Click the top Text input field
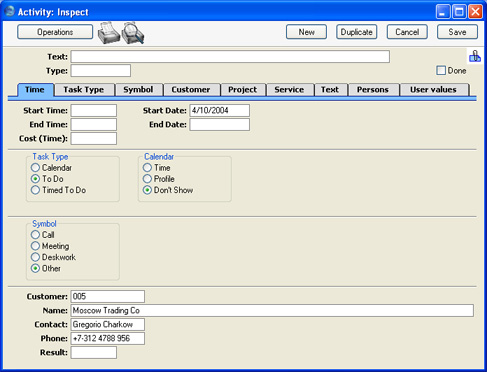487x372 pixels. (230, 57)
